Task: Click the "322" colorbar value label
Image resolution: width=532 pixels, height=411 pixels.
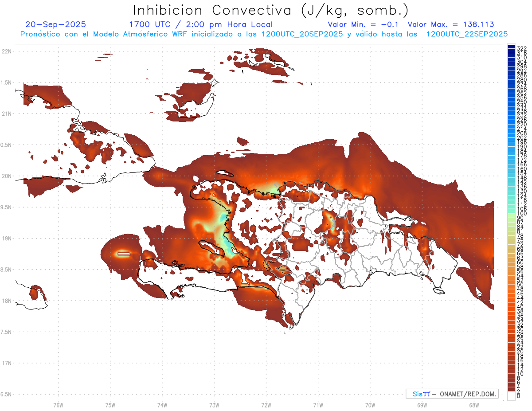Action: coord(522,48)
